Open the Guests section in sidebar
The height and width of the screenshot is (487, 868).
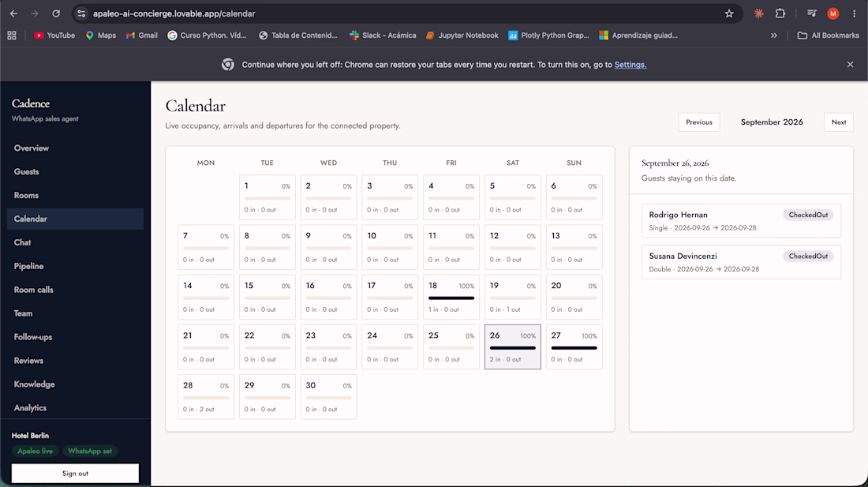[75, 171]
